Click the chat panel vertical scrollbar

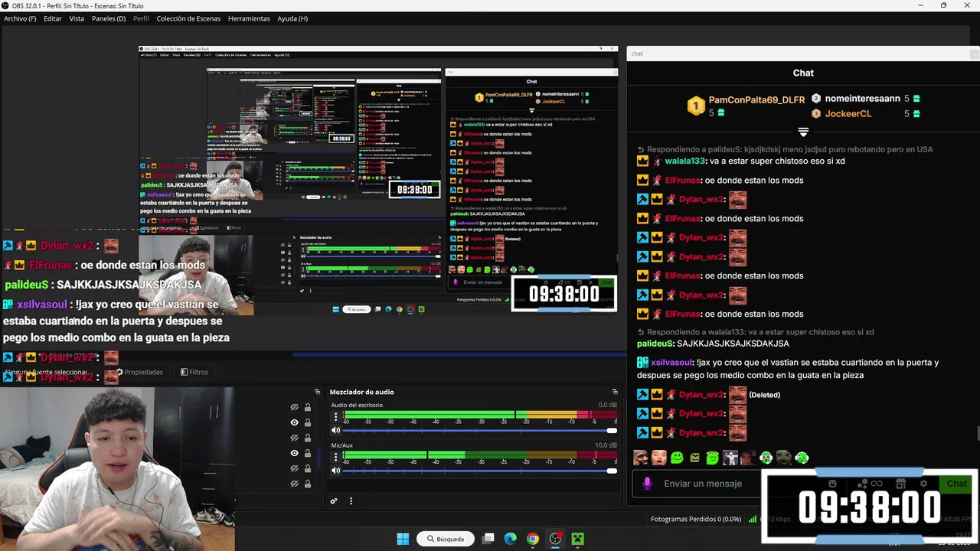tap(977, 434)
